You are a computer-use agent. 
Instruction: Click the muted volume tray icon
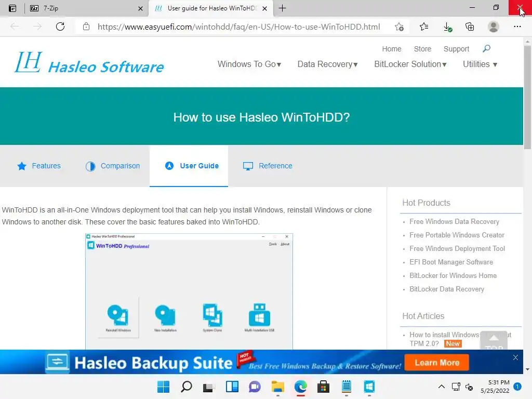(469, 387)
